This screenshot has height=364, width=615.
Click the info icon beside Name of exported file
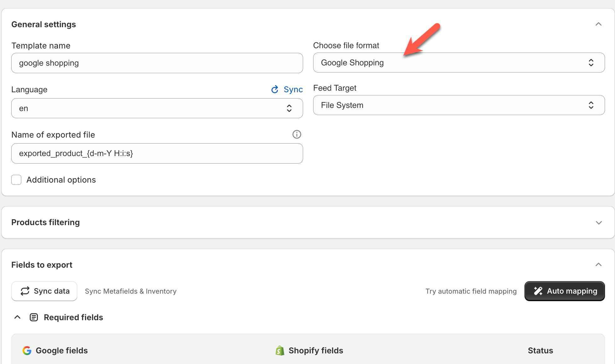click(297, 134)
